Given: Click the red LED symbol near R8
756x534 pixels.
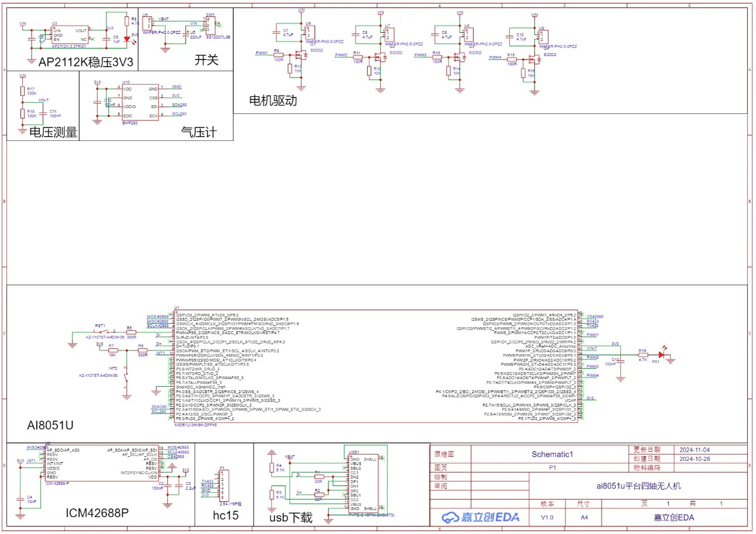Looking at the screenshot, I should pyautogui.click(x=127, y=39).
